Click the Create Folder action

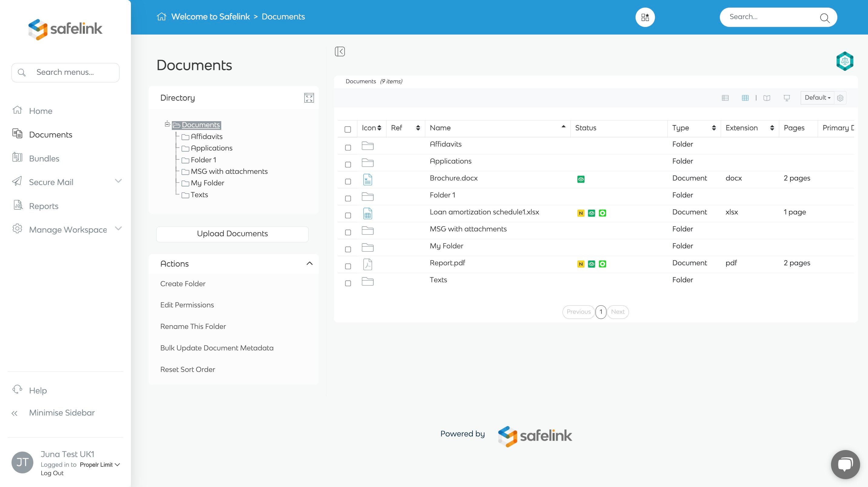pos(183,283)
